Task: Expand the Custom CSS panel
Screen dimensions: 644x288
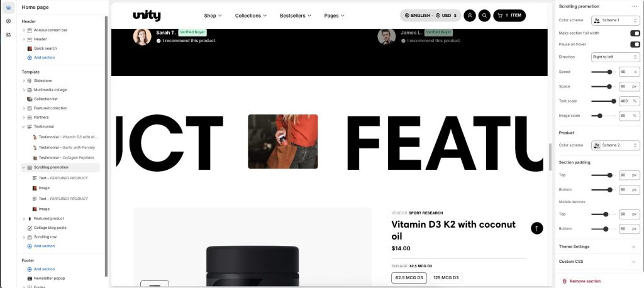Action: pos(597,262)
